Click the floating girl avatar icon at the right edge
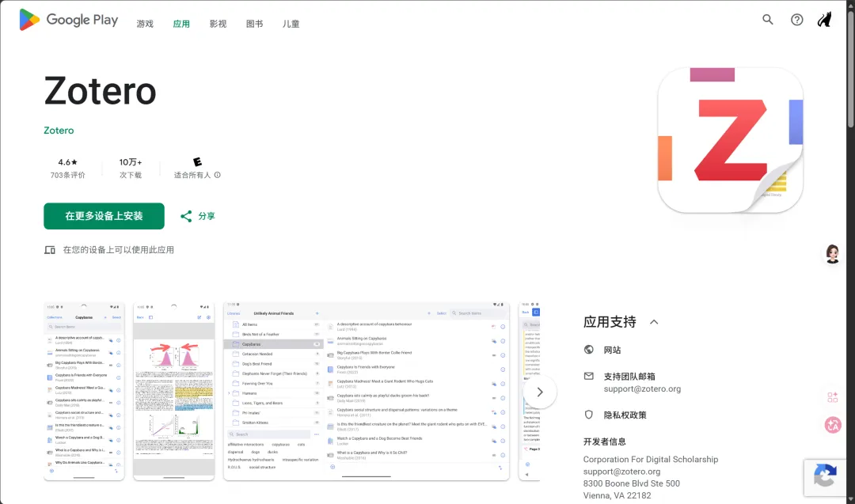The height and width of the screenshot is (504, 855). (832, 254)
